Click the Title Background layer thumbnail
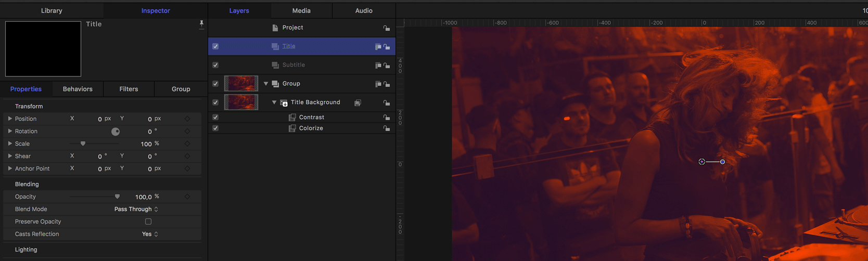The height and width of the screenshot is (261, 868). (241, 102)
